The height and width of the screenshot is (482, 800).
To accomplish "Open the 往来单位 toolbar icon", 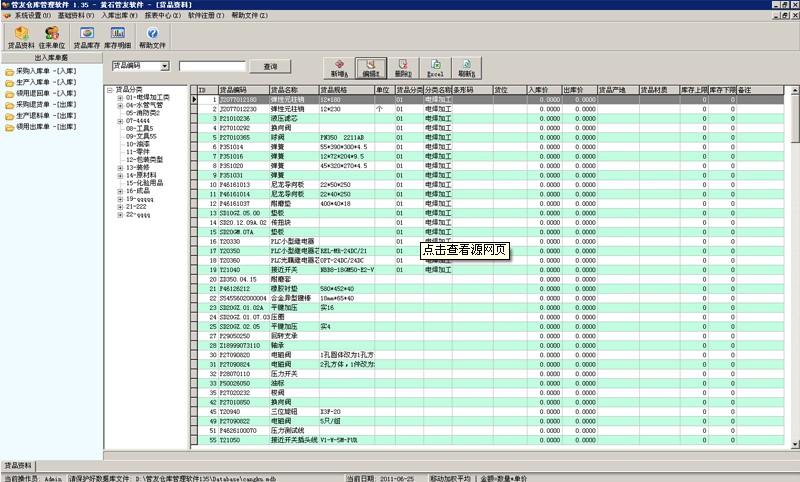I will coord(52,37).
